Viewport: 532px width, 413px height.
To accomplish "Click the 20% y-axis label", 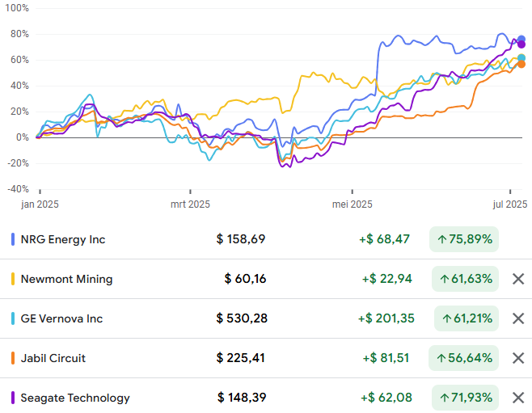I will coord(19,112).
